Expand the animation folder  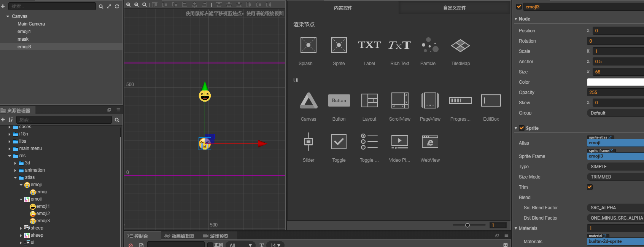click(x=15, y=170)
